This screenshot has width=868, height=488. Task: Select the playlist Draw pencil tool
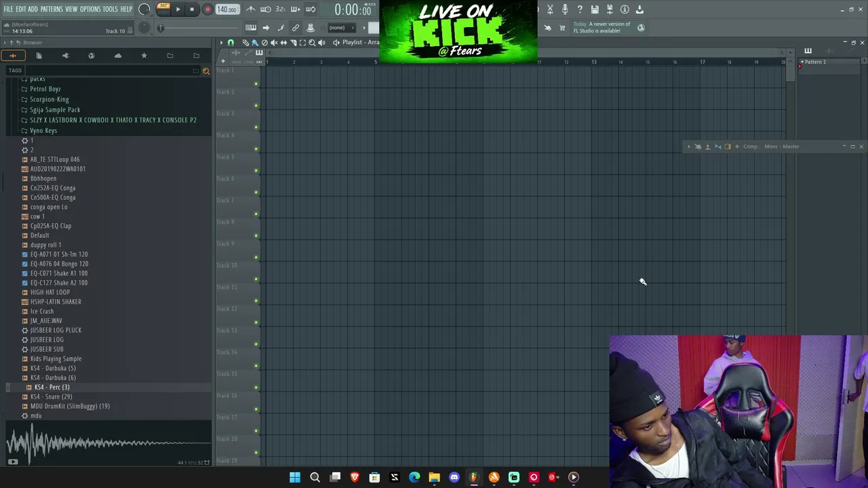click(246, 43)
